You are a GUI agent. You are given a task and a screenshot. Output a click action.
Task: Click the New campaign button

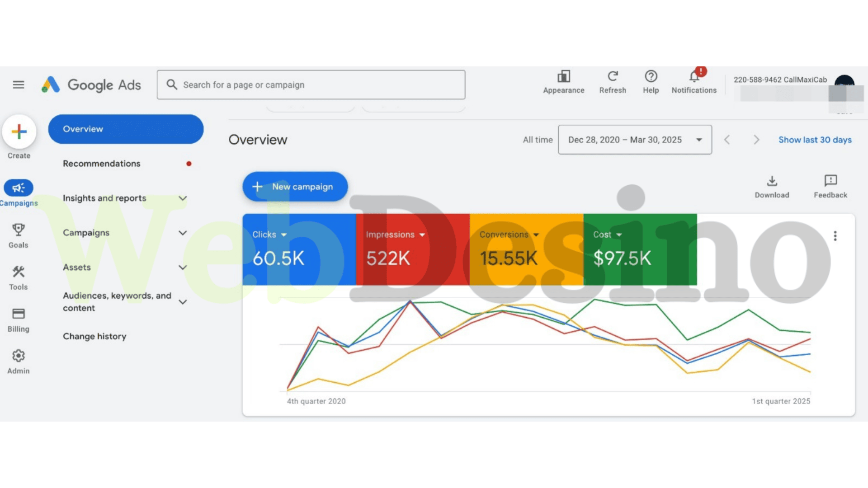[x=295, y=187]
